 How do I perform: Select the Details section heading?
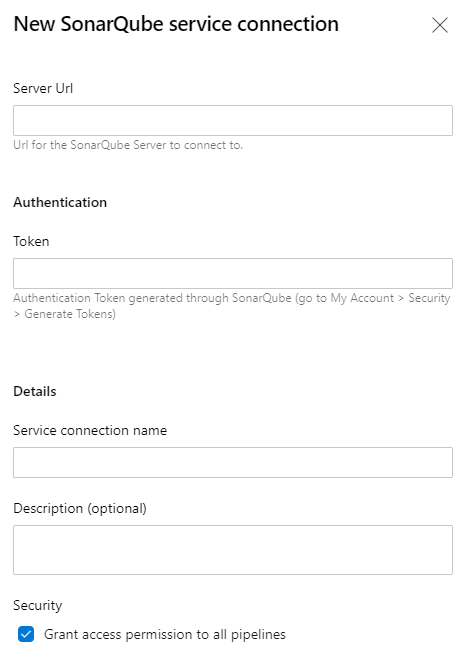[x=35, y=391]
